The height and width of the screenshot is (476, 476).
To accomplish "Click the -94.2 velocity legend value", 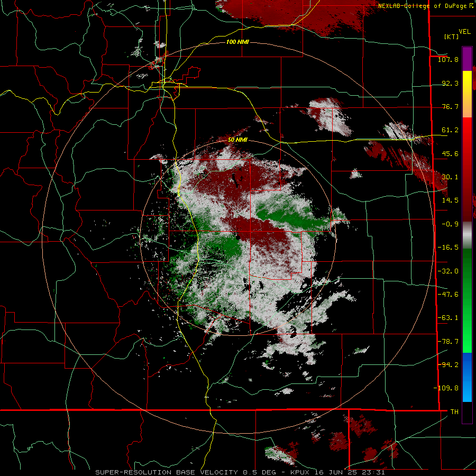I will click(448, 365).
